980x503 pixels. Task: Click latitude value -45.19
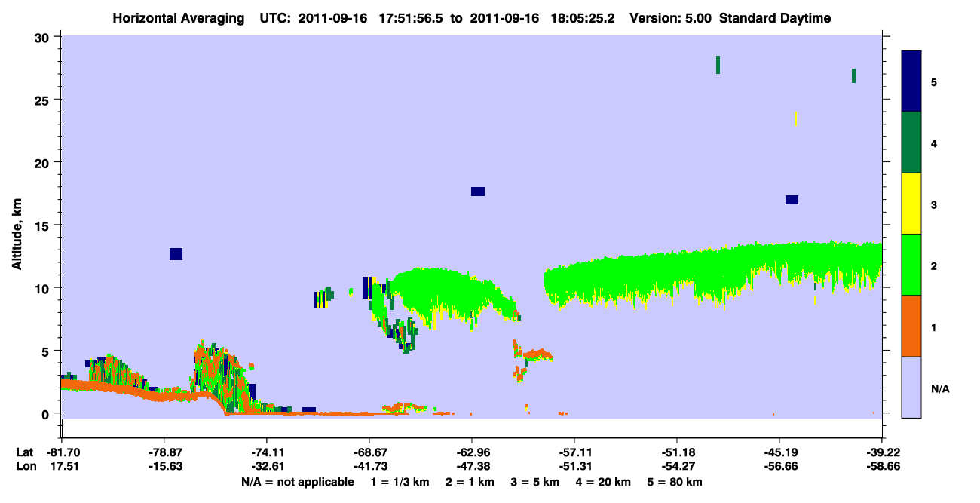click(779, 452)
